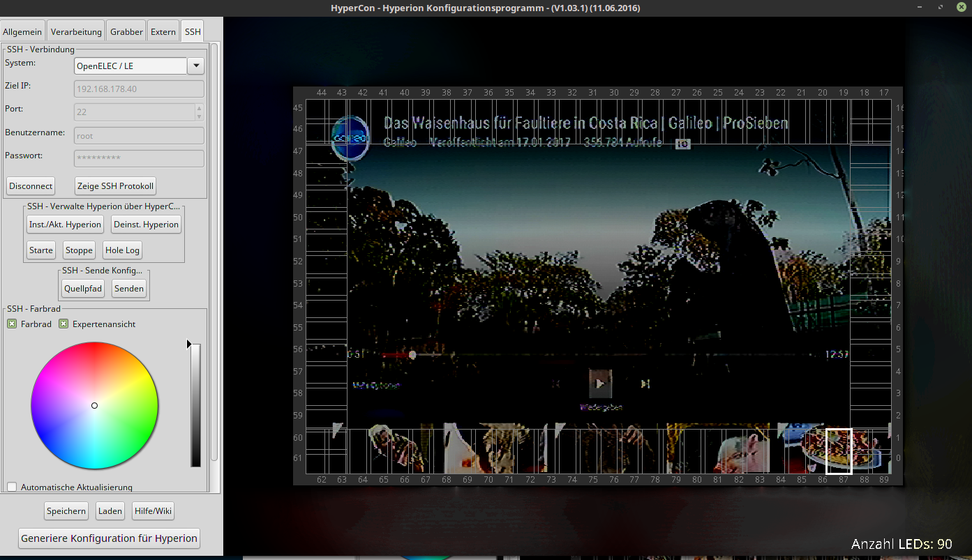Increase the Port value with up arrow
This screenshot has width=972, height=560.
200,108
